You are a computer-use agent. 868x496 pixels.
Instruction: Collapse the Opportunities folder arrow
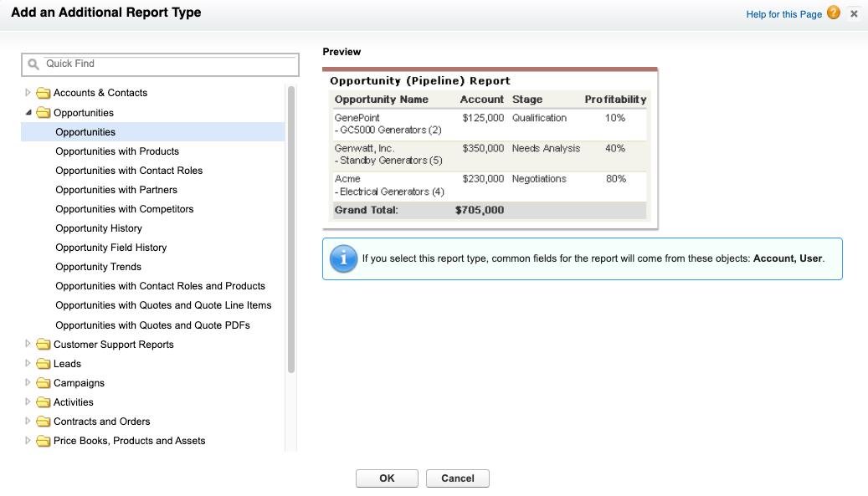coord(28,112)
